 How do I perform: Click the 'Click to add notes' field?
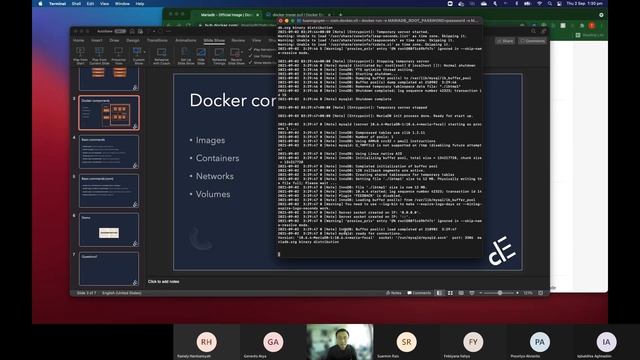(163, 282)
